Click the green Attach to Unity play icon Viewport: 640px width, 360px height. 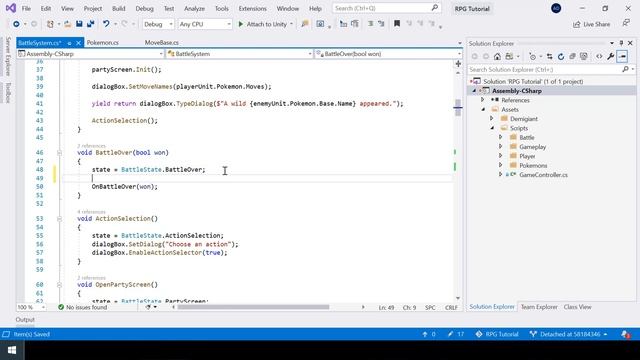241,24
